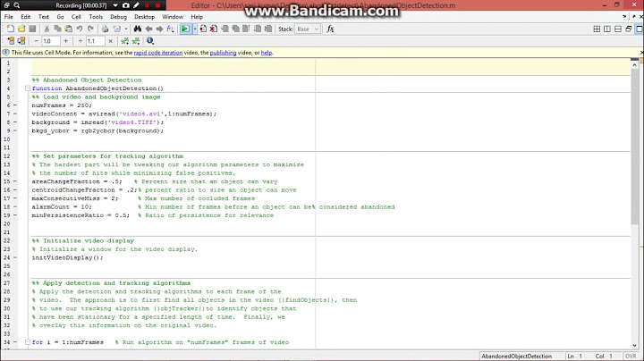
Task: Save the file with the floppy disk icon
Action: pos(32,29)
